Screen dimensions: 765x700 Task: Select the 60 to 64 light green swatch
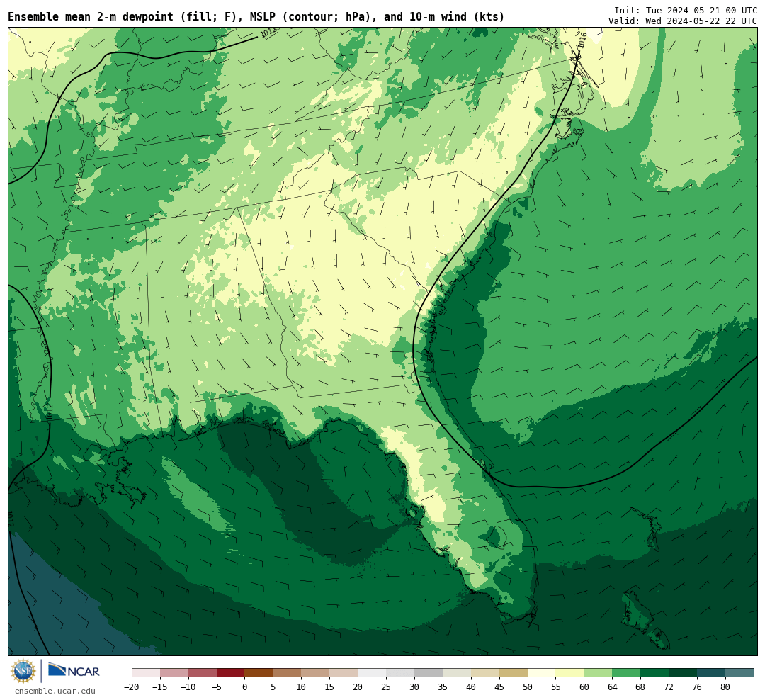(x=599, y=672)
